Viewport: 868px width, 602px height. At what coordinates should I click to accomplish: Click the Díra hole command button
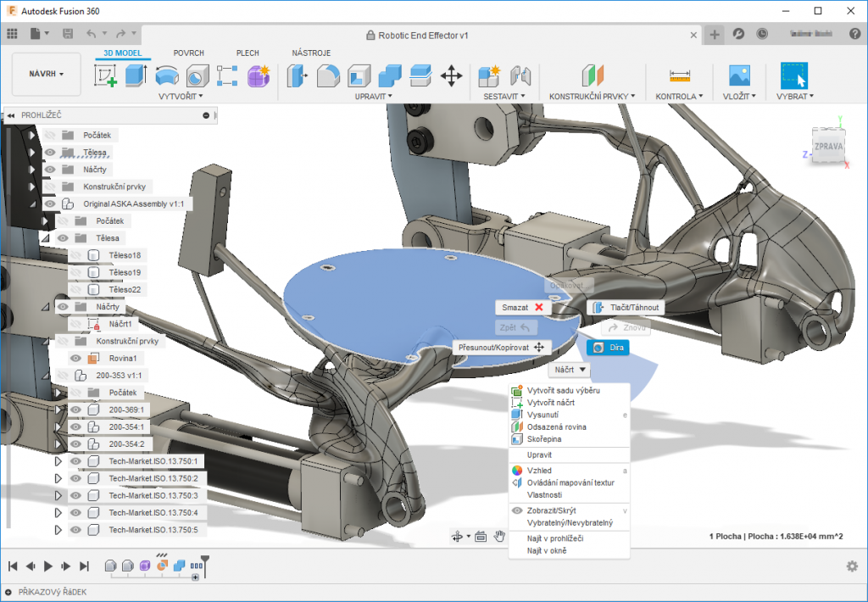point(608,348)
